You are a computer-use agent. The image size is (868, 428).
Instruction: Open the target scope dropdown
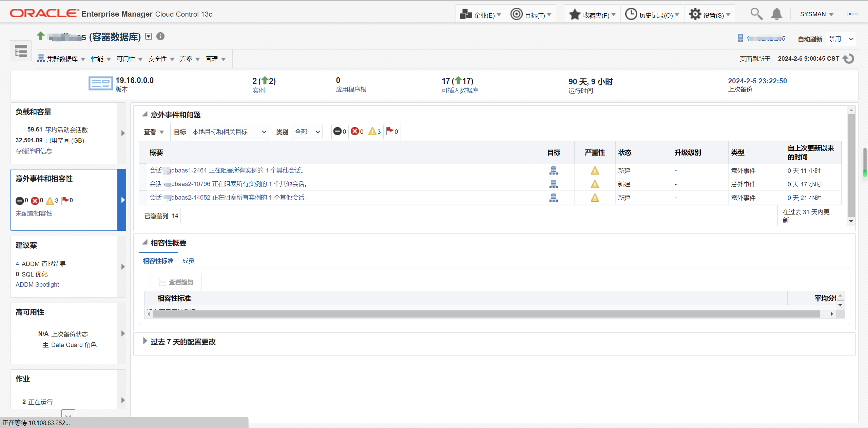(x=229, y=132)
